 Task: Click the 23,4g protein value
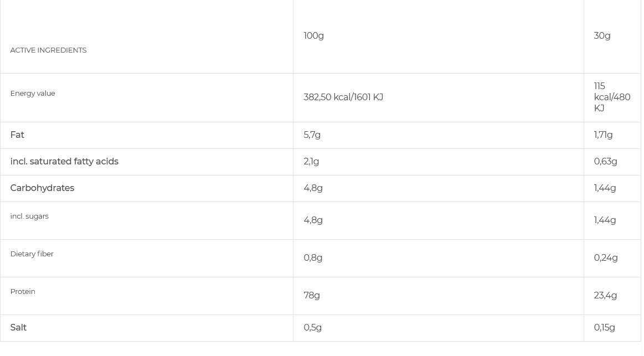click(x=605, y=296)
